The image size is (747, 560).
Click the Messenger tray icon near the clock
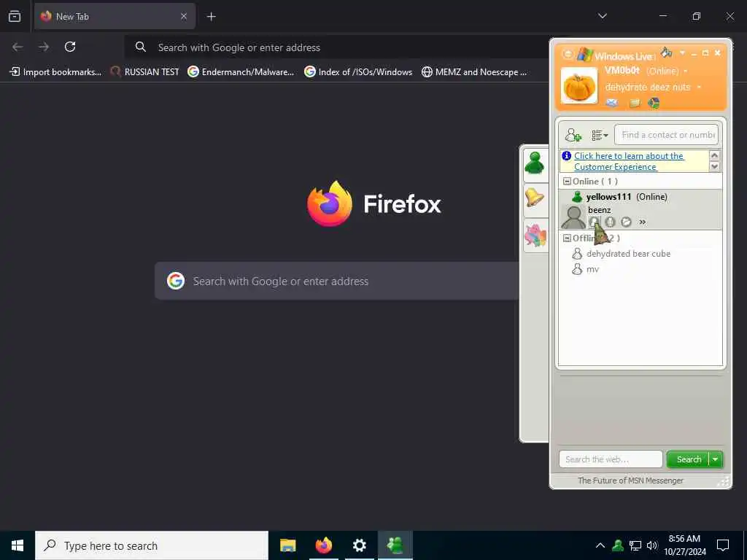point(619,545)
